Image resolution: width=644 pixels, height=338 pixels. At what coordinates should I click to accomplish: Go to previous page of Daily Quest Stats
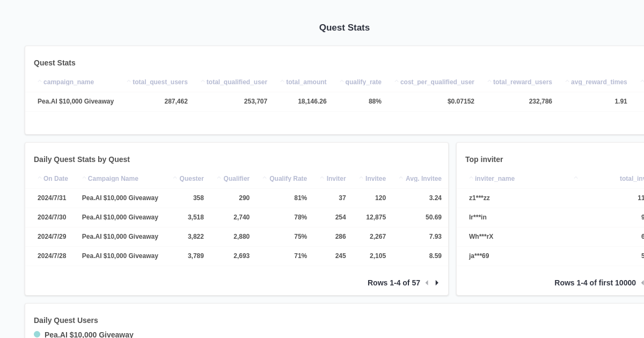[427, 283]
